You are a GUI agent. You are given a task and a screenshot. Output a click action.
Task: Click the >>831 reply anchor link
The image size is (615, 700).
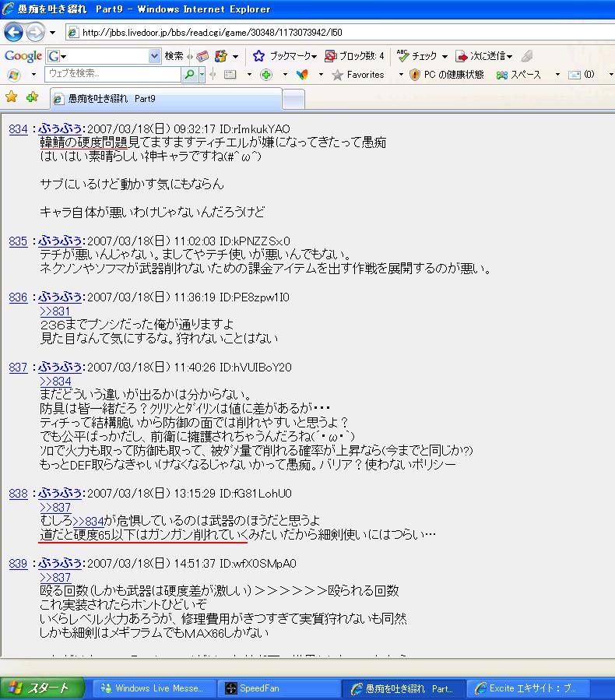coord(55,311)
